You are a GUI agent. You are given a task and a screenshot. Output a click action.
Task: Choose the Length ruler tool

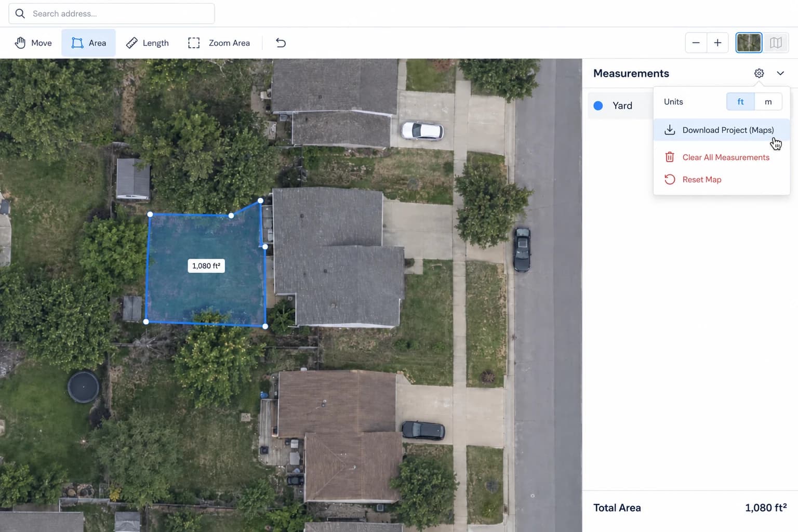click(x=148, y=43)
